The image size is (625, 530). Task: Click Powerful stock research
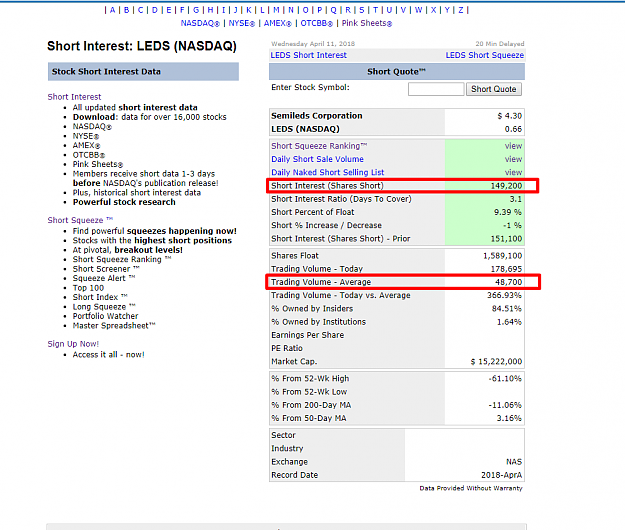[124, 202]
